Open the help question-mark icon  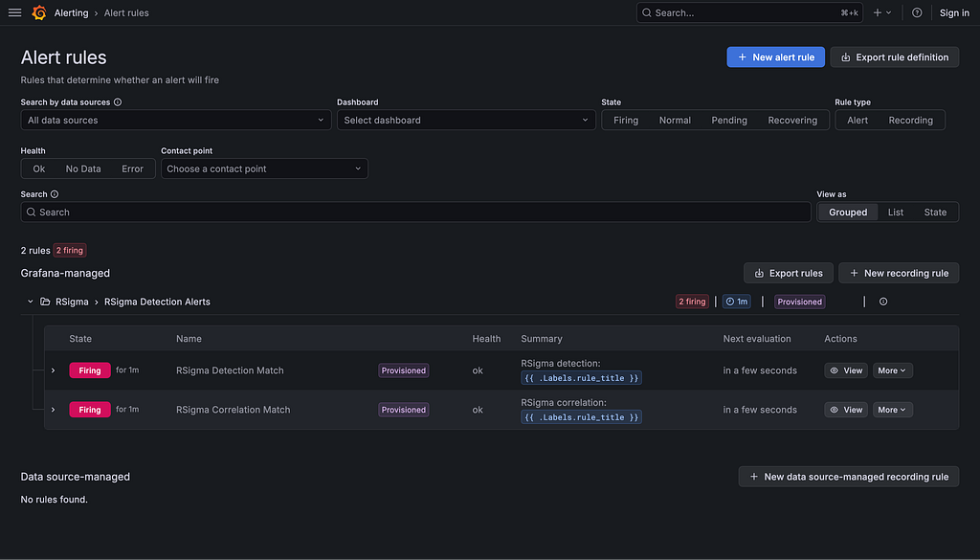click(x=917, y=12)
